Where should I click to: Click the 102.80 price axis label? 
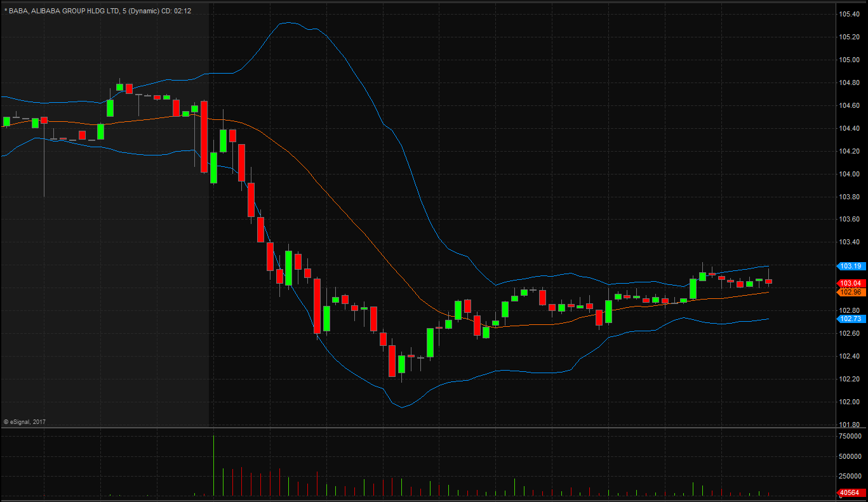tap(850, 310)
